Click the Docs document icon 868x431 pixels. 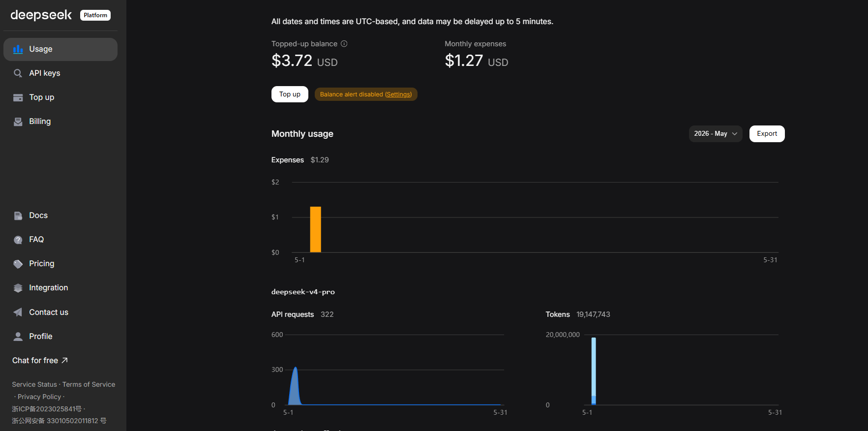tap(18, 215)
